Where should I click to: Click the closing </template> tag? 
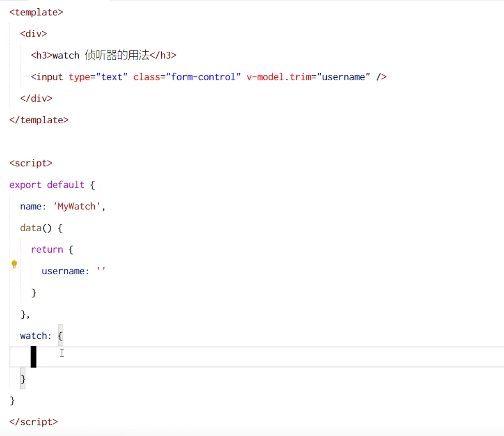point(39,120)
